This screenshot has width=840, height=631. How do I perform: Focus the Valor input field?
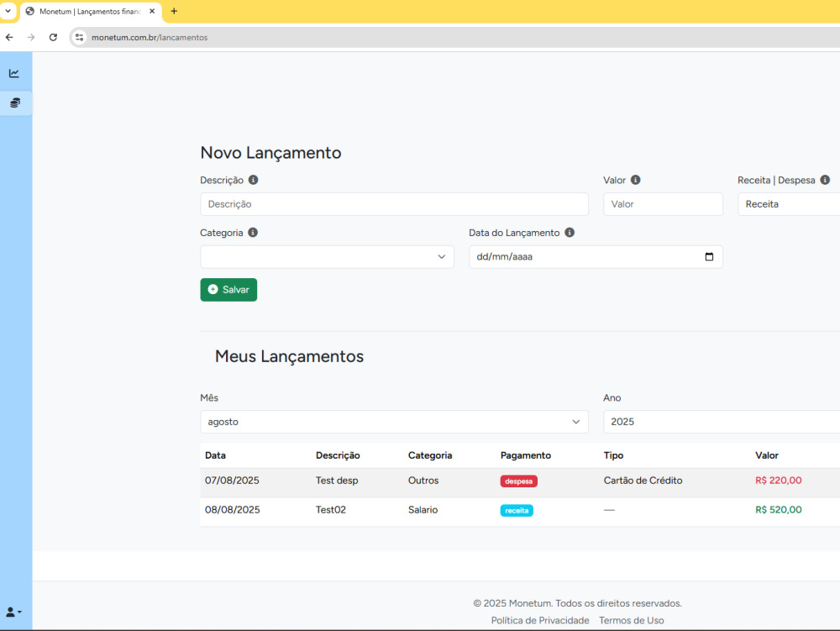[x=664, y=204]
